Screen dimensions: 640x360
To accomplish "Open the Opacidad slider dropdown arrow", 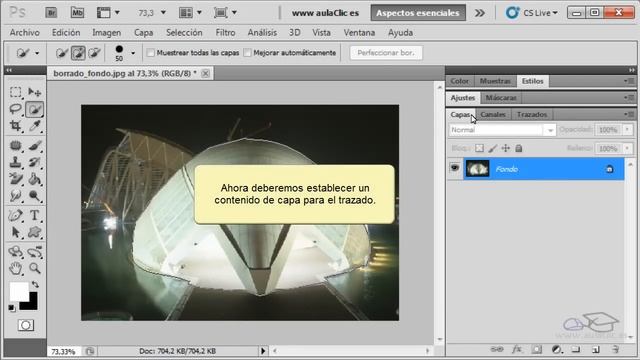I will (x=627, y=130).
